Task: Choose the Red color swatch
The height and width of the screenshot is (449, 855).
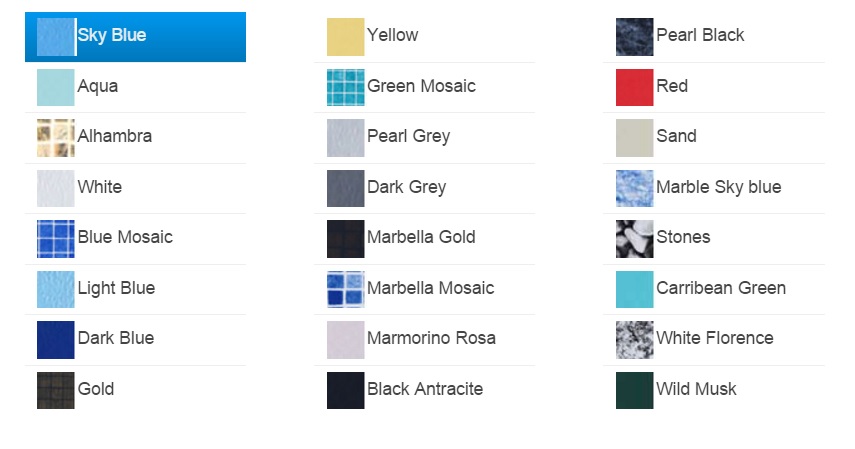Action: pyautogui.click(x=635, y=87)
